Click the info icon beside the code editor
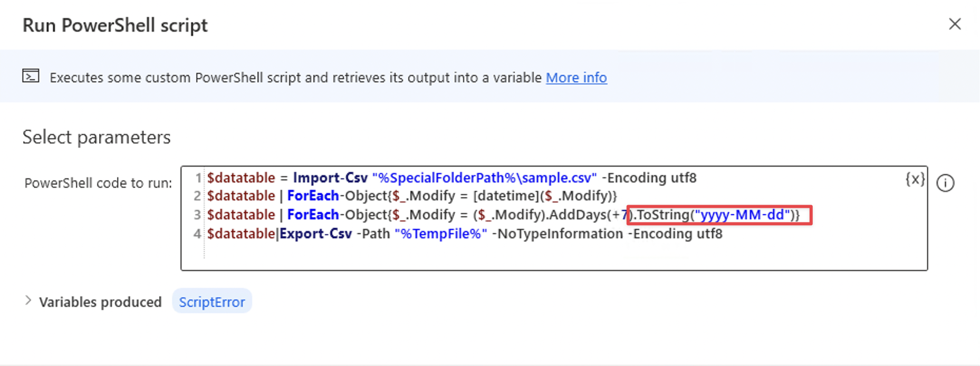 (946, 183)
